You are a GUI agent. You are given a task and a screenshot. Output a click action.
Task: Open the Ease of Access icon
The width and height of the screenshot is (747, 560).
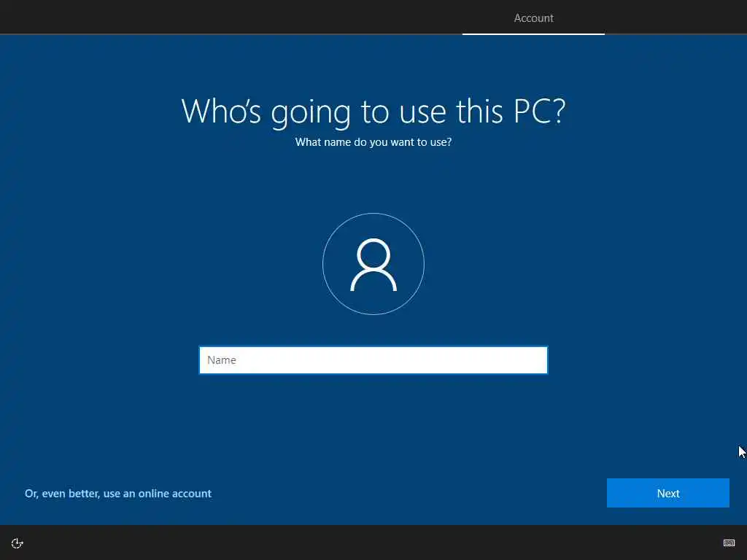[x=18, y=542]
